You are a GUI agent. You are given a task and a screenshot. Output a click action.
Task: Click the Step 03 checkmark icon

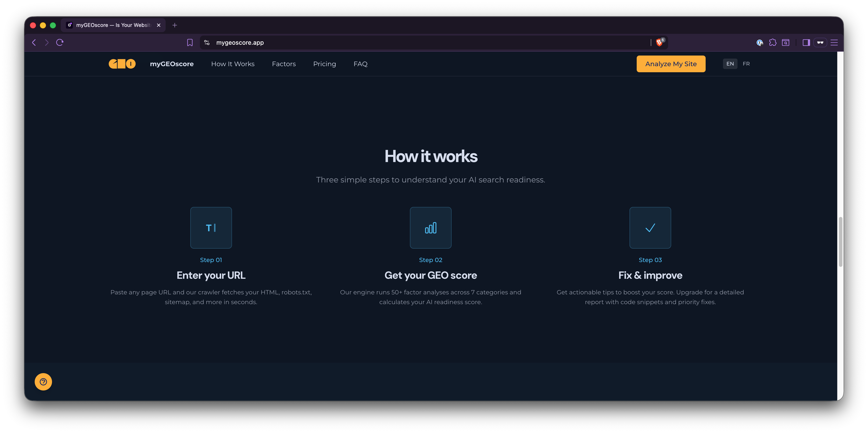click(x=650, y=228)
